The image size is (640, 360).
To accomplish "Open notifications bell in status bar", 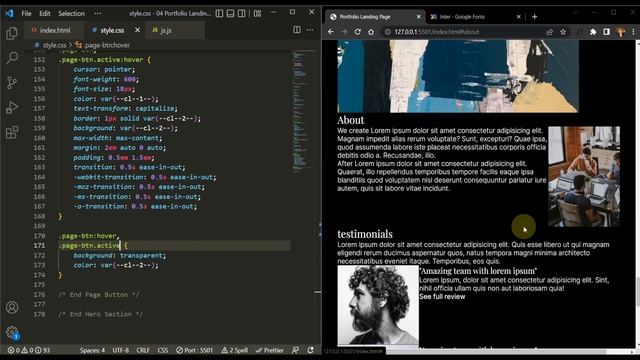I will pyautogui.click(x=310, y=350).
